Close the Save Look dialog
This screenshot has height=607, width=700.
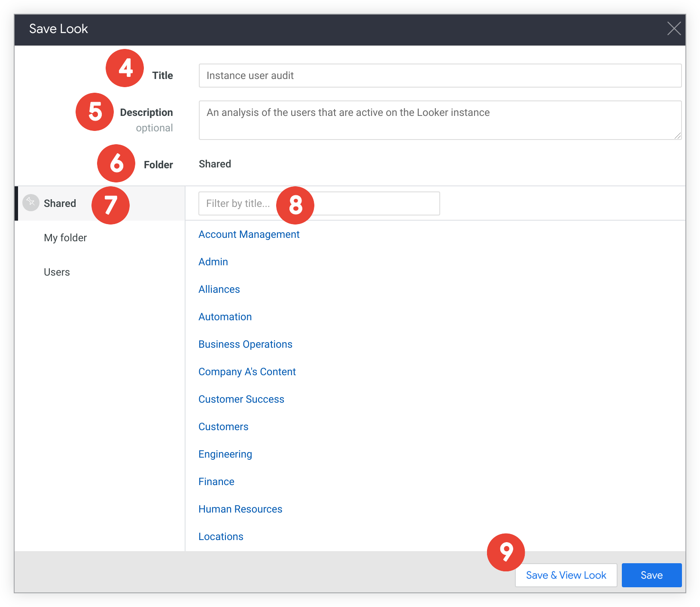pyautogui.click(x=674, y=29)
